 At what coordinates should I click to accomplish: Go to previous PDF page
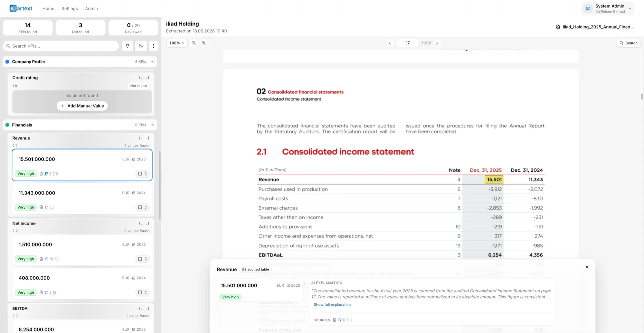(x=390, y=43)
